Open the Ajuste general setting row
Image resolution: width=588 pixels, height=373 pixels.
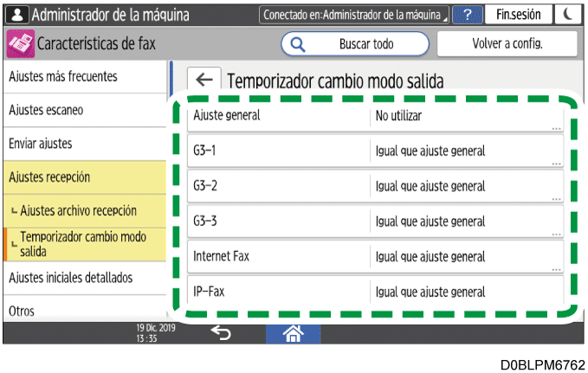375,114
